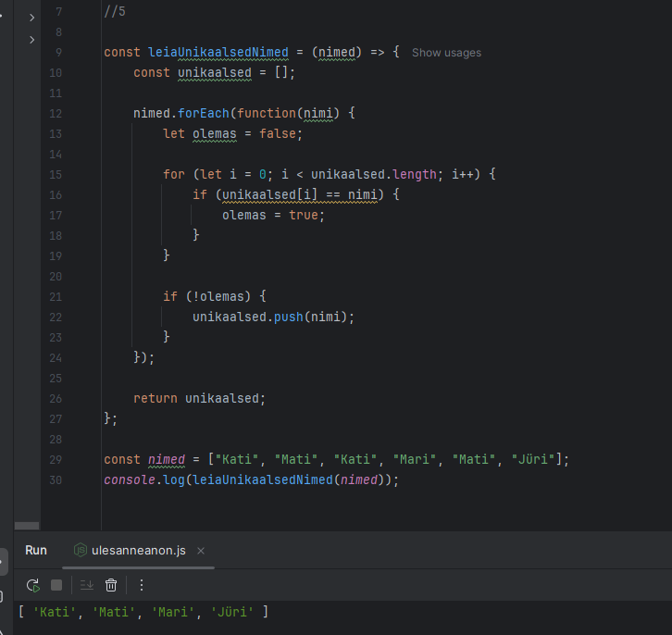672x635 pixels.
Task: Click the printed array output in console
Action: (x=143, y=612)
